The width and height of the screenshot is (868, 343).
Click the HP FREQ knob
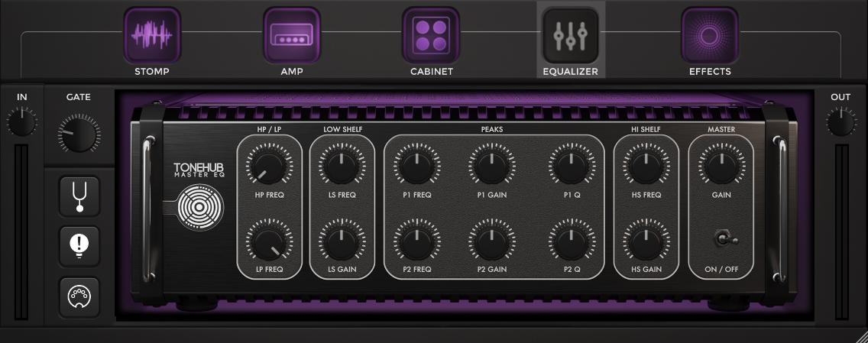pos(269,165)
